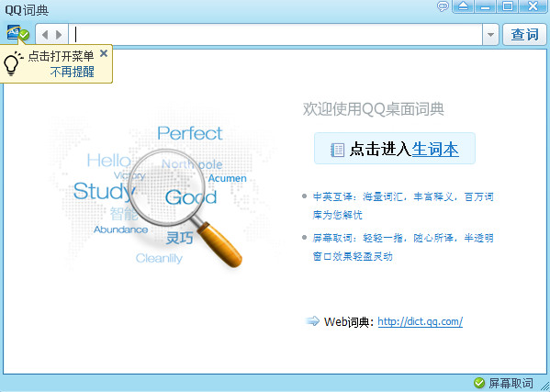This screenshot has height=392, width=550.
Task: Open the QQ dictionary main menu icon
Action: click(17, 33)
